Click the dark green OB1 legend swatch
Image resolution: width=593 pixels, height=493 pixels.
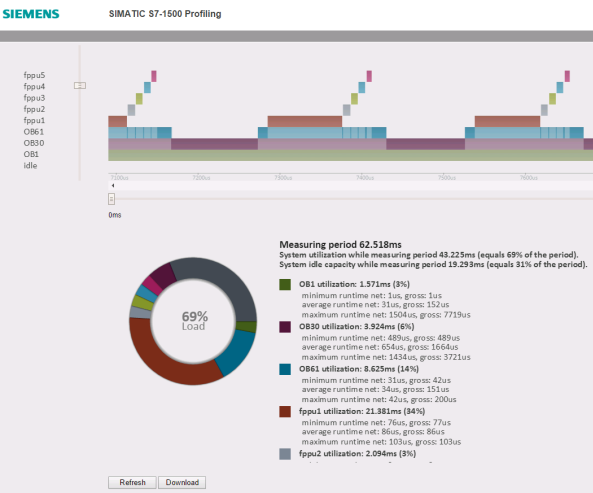285,284
